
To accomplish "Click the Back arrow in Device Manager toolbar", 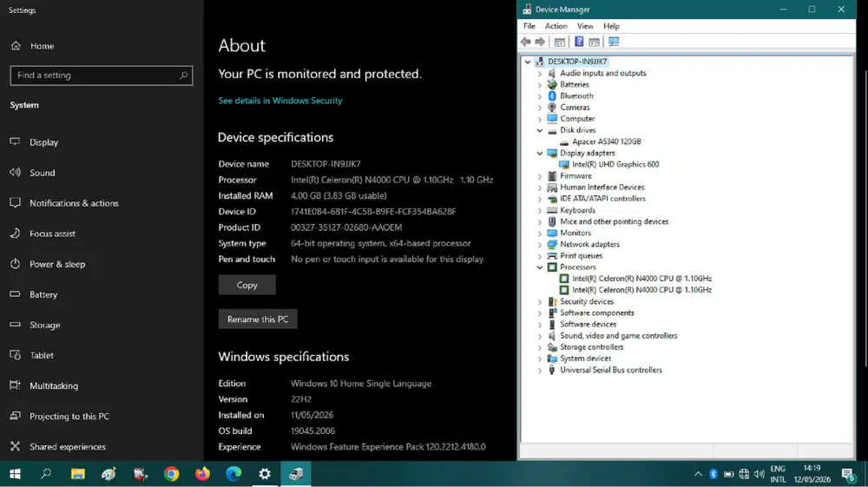I will pyautogui.click(x=525, y=42).
